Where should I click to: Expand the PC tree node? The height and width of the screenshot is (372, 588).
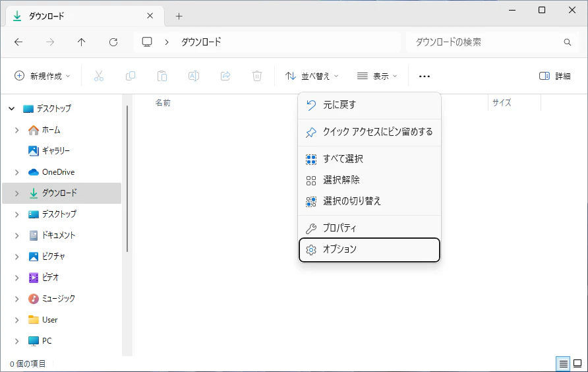click(16, 341)
